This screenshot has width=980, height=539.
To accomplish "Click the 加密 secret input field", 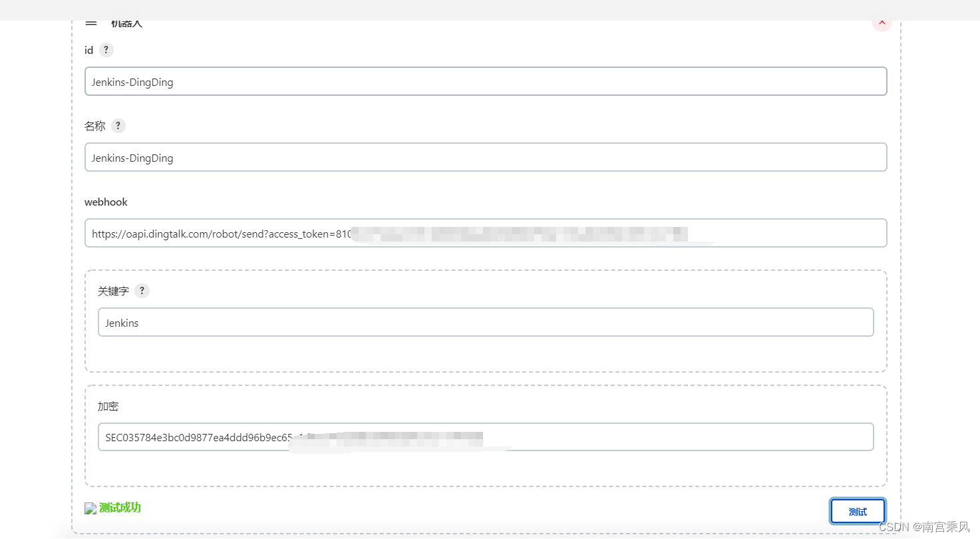I will tap(486, 437).
